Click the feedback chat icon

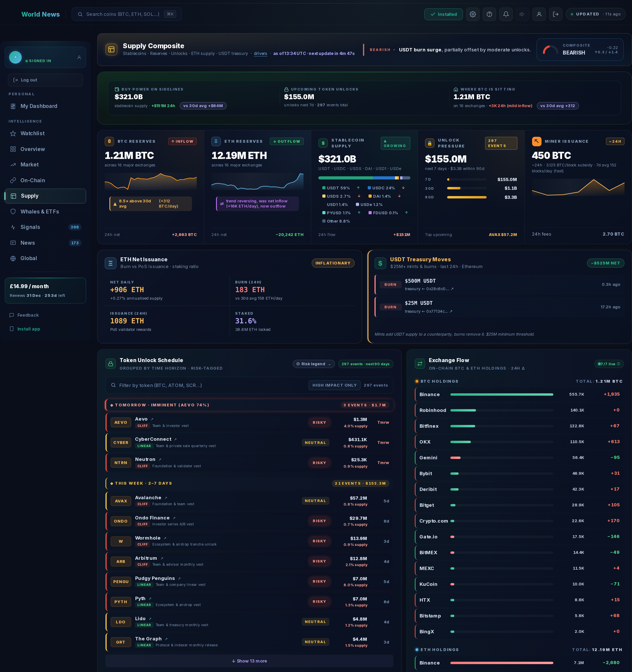[12, 315]
